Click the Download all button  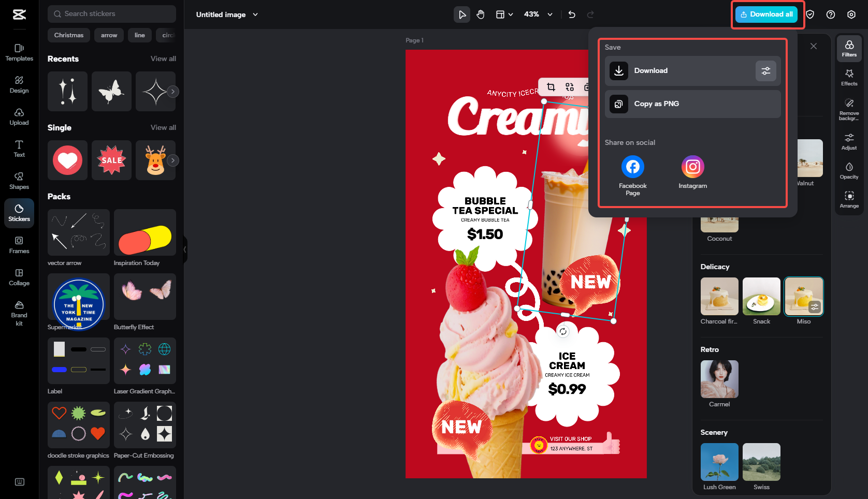(767, 14)
